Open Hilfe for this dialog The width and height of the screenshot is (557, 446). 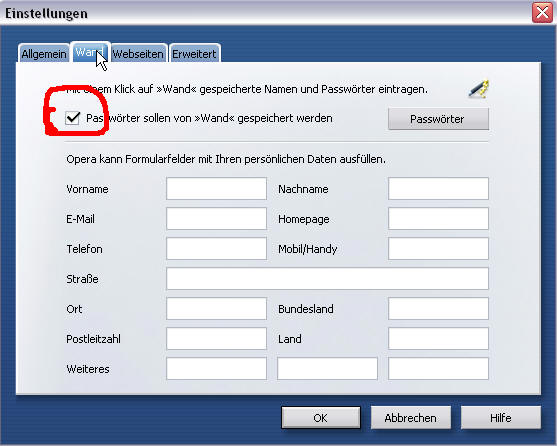tap(501, 418)
